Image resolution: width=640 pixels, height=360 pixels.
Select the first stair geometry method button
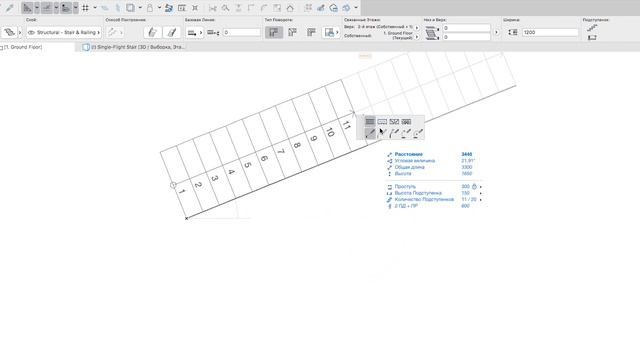pyautogui.click(x=152, y=32)
